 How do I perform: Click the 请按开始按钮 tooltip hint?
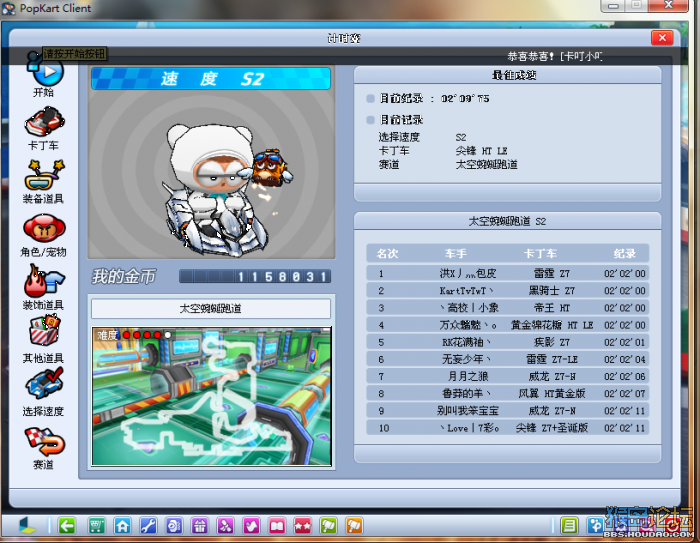75,54
